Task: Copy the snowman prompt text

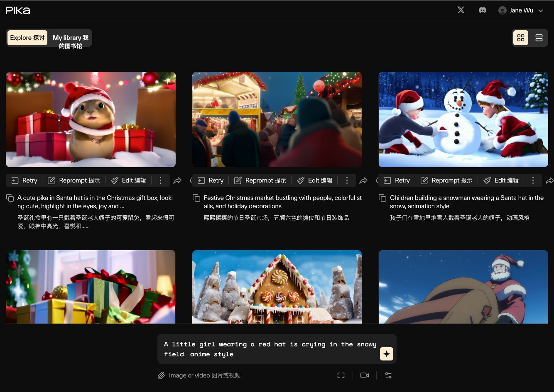Action: (x=383, y=198)
